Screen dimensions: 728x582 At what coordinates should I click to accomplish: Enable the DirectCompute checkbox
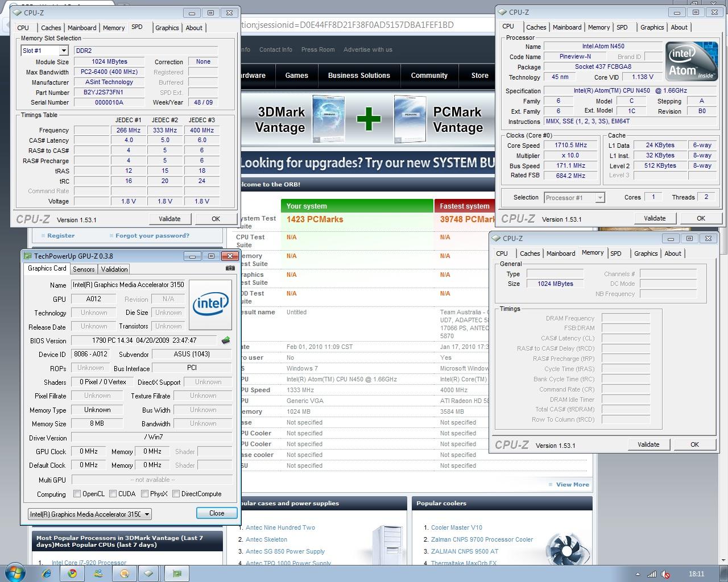click(x=176, y=494)
